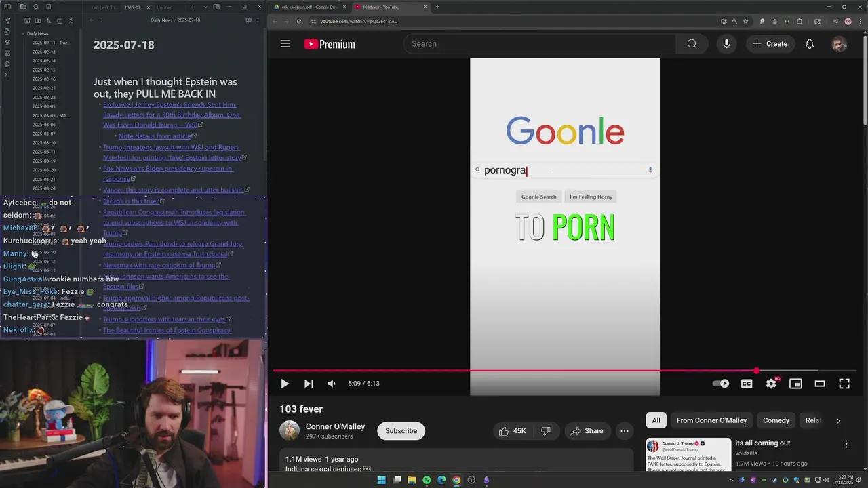Open Obsidian note more options menu
This screenshot has height=488, width=868.
[258, 20]
